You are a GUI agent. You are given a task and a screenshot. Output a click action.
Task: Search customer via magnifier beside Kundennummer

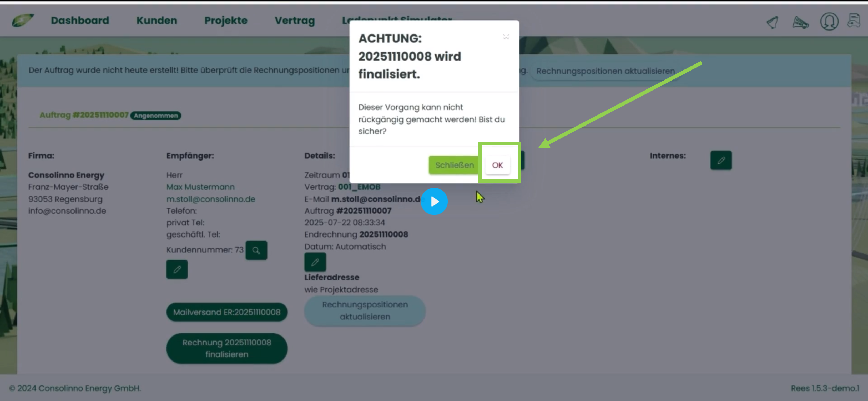[x=256, y=250]
